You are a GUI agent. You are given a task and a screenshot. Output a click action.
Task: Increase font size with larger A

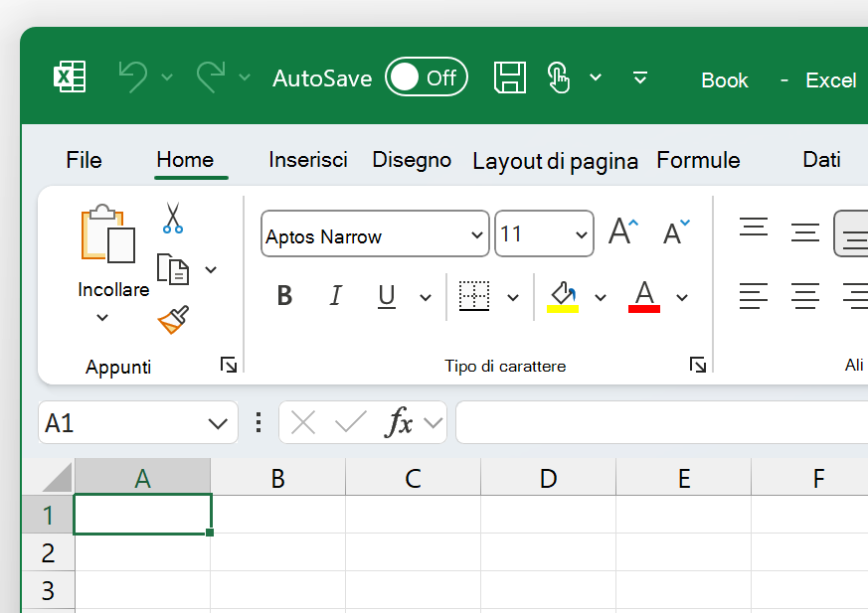coord(623,231)
